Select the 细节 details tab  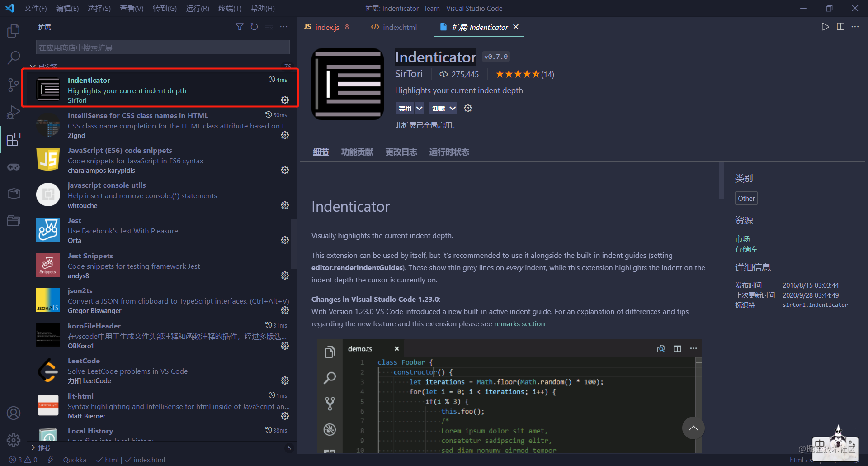321,152
